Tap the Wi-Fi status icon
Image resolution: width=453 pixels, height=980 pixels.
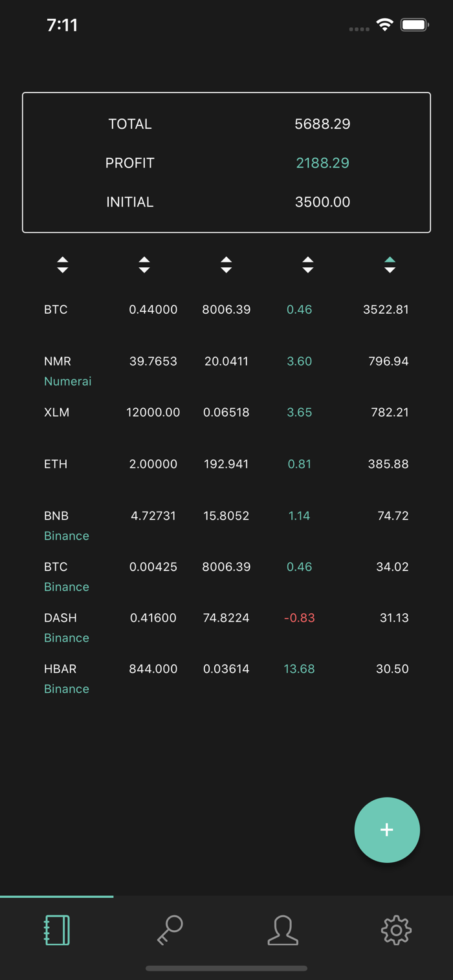[x=385, y=25]
